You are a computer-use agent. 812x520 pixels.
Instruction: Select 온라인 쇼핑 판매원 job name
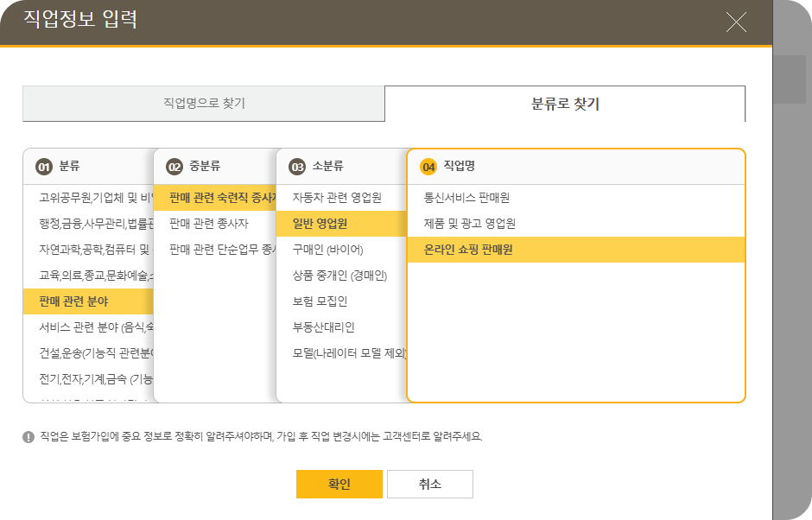pyautogui.click(x=576, y=249)
